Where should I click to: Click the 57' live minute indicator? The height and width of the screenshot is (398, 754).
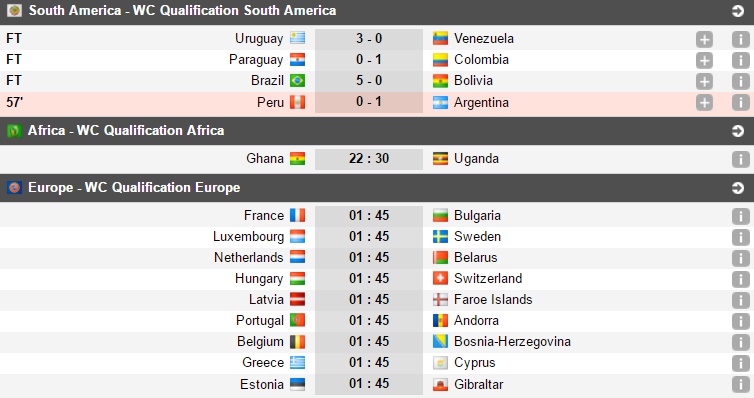coord(14,102)
